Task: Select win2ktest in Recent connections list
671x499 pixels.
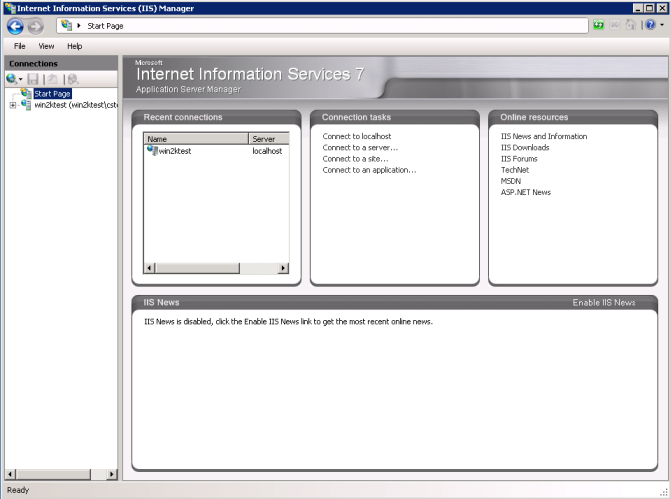Action: [x=175, y=151]
